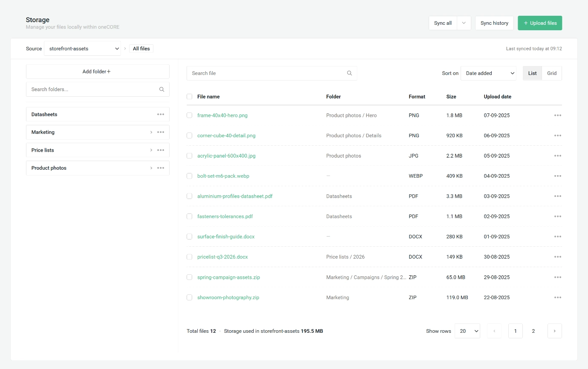588x369 pixels.
Task: Click the search icon in folder search
Action: click(162, 89)
